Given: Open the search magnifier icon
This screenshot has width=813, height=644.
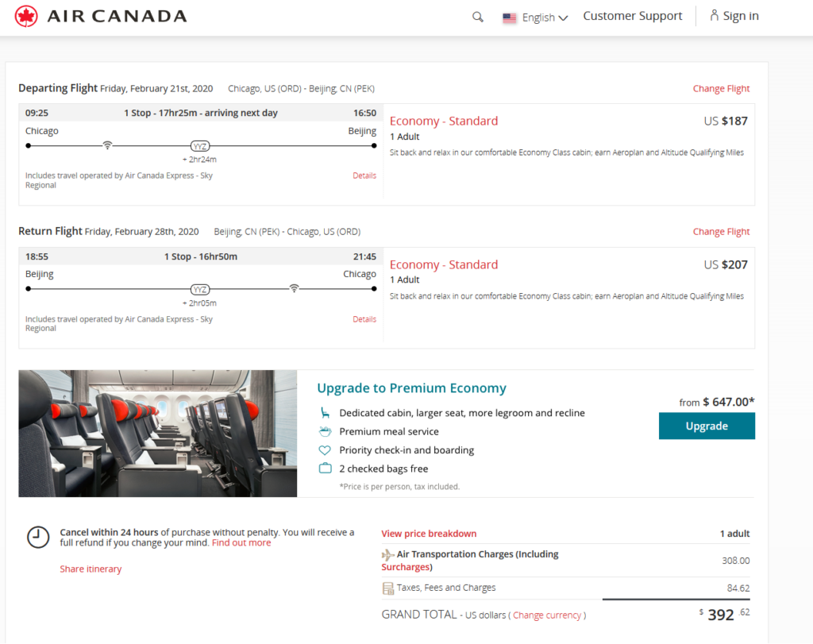Looking at the screenshot, I should click(477, 17).
